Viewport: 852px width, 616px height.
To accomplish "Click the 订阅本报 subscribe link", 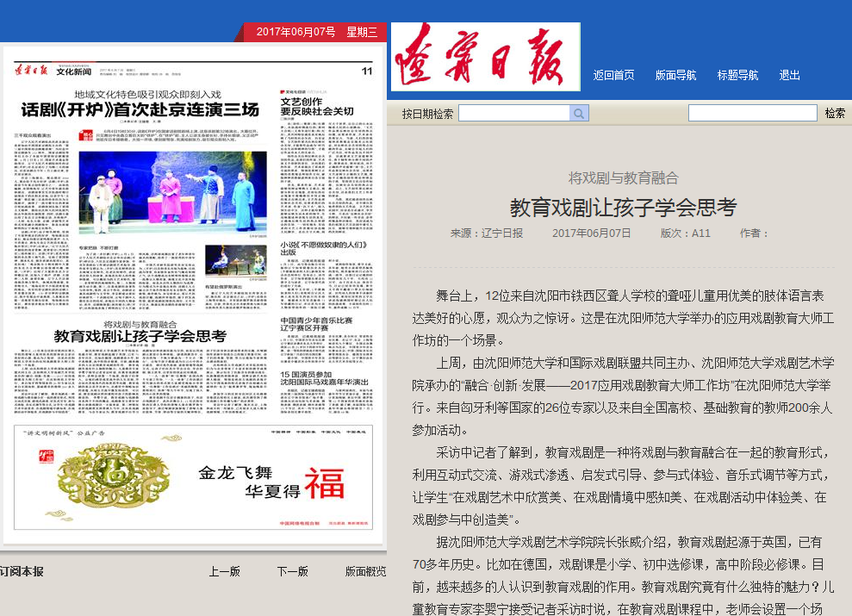I will pos(22,571).
